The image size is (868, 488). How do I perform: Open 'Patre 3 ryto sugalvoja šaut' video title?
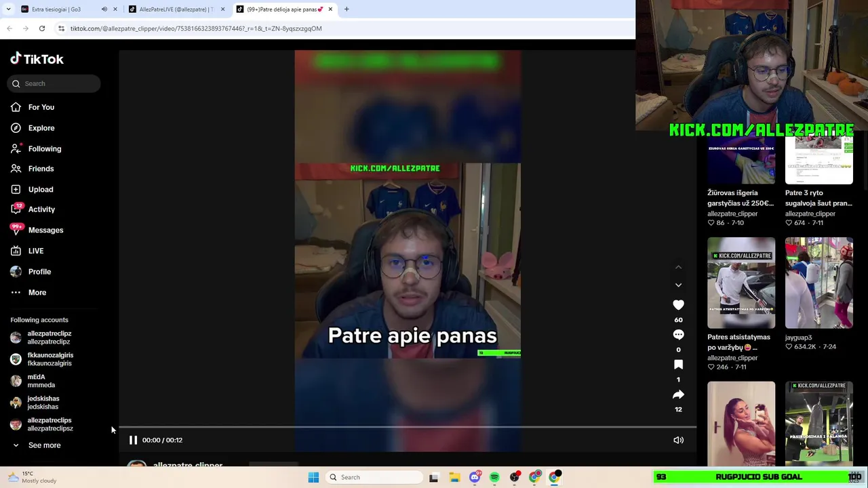tap(818, 198)
